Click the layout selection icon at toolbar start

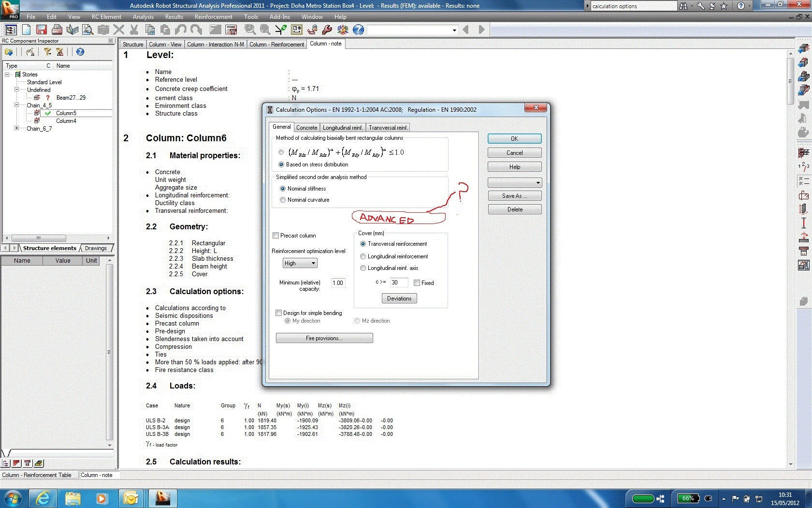coord(11,30)
